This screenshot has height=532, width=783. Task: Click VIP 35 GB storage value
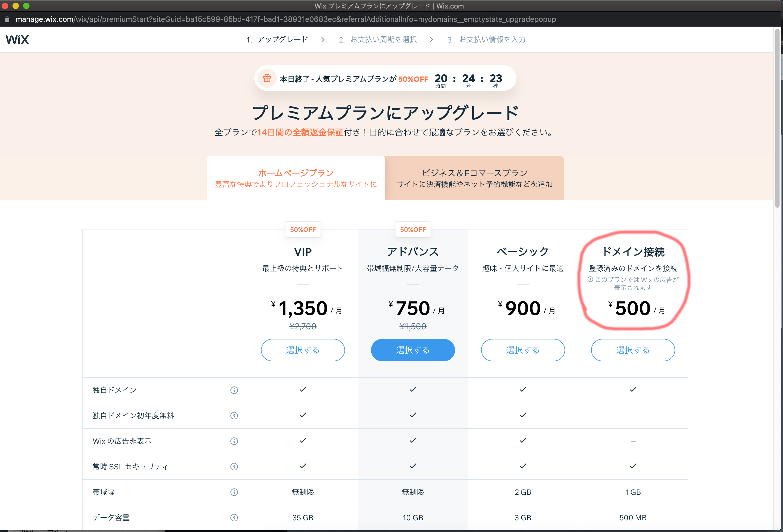(x=302, y=517)
